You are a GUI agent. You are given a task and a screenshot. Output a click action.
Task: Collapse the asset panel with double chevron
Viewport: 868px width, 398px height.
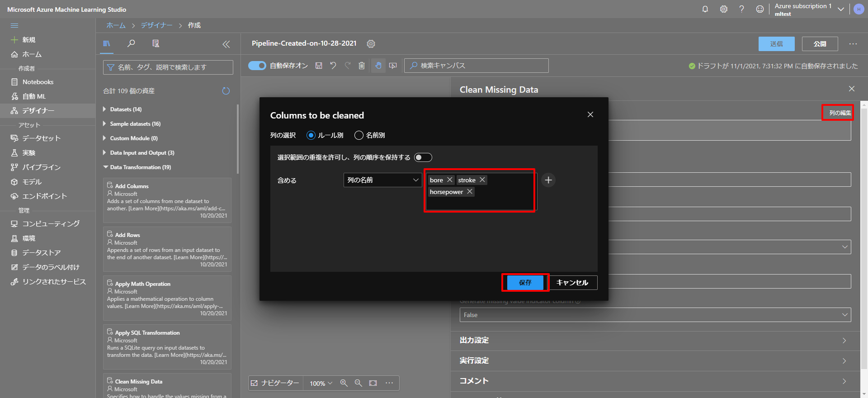226,44
